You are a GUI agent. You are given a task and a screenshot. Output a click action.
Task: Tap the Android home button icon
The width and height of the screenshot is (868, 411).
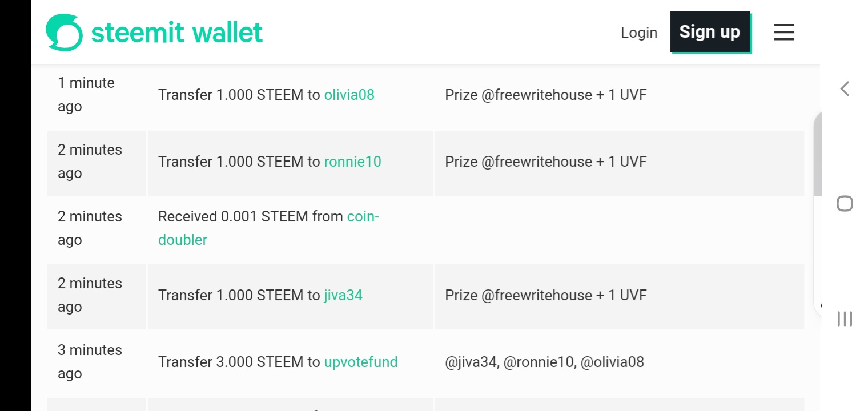coord(845,204)
